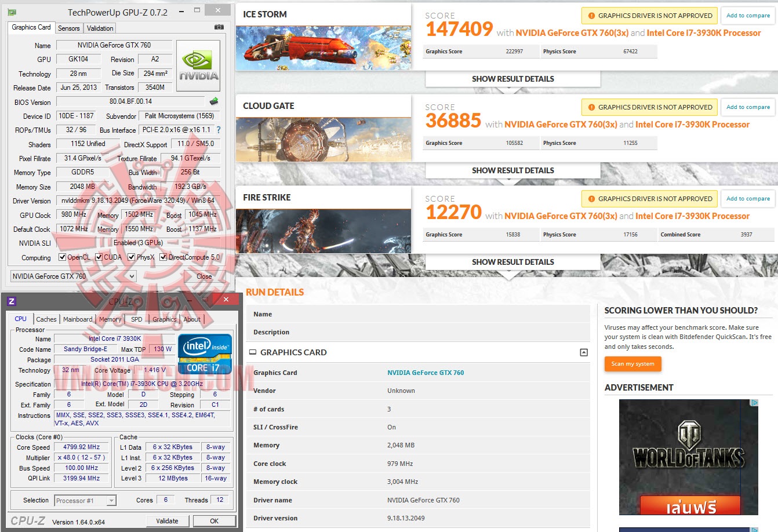Click the GPU-Z screenshot camera icon
Viewport: 778px width, 532px height.
coord(219,27)
